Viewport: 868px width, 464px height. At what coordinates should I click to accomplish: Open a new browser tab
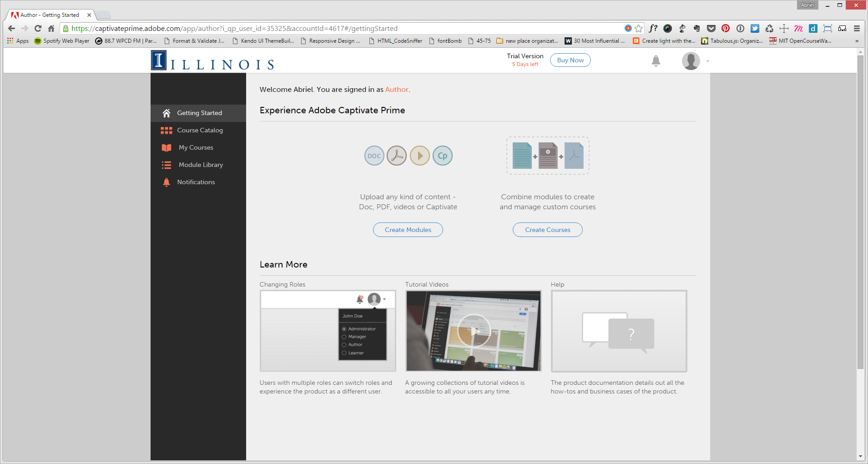(104, 15)
